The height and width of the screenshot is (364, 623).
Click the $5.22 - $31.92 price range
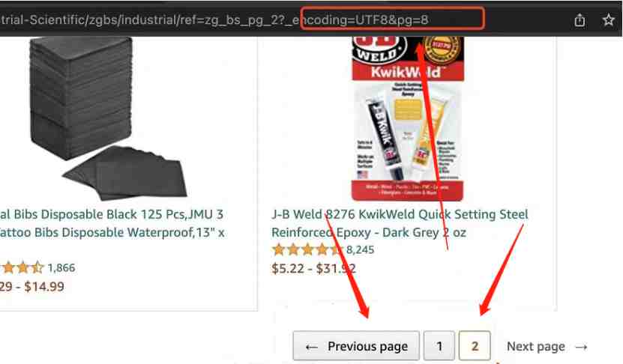(313, 269)
